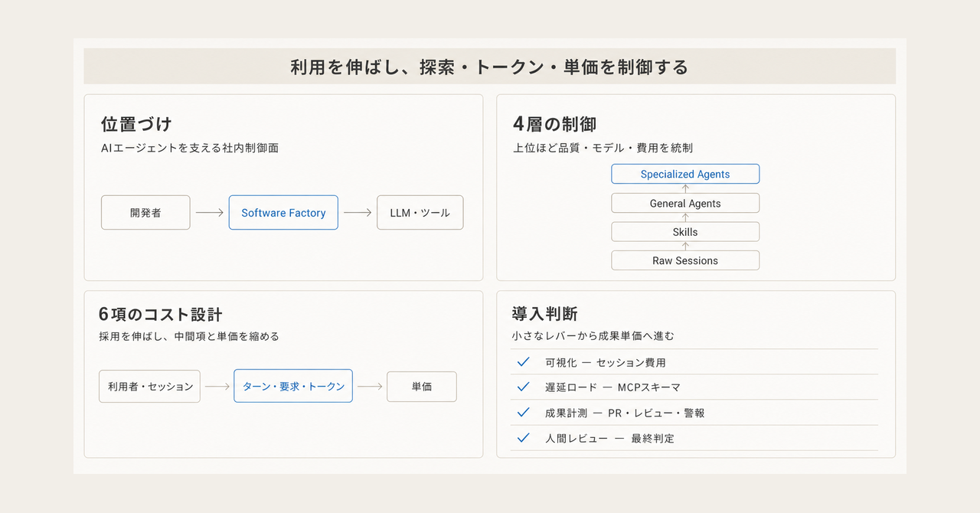Click the General Agents layer box
This screenshot has width=980, height=513.
coord(685,203)
